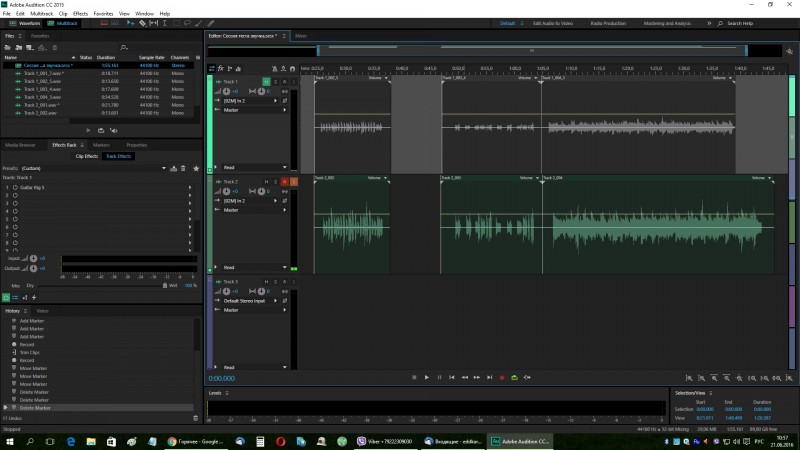Click the Import File icon in Files panel
This screenshot has width=800, height=450.
19,47
